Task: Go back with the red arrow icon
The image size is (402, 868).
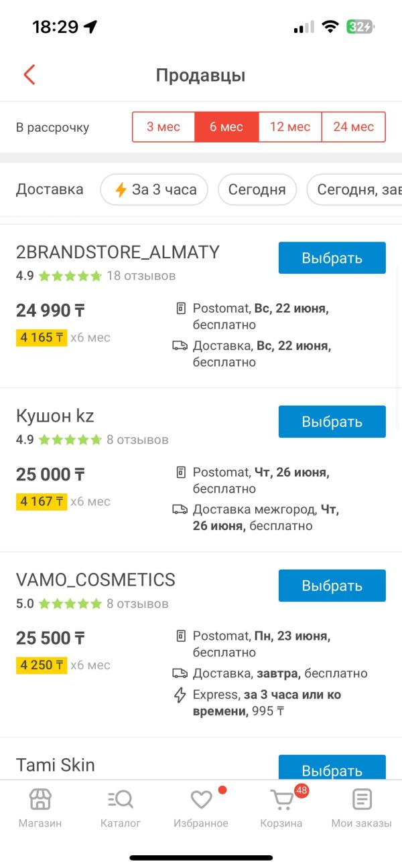Action: (29, 74)
